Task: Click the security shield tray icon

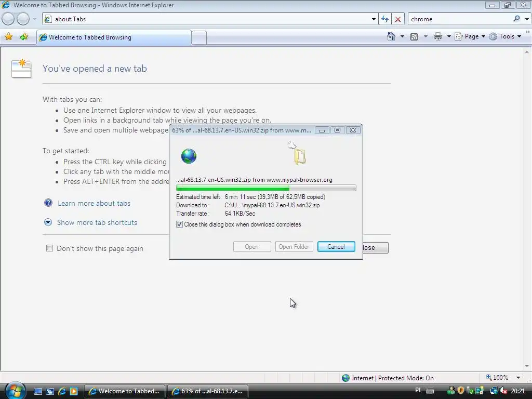Action: (460, 391)
